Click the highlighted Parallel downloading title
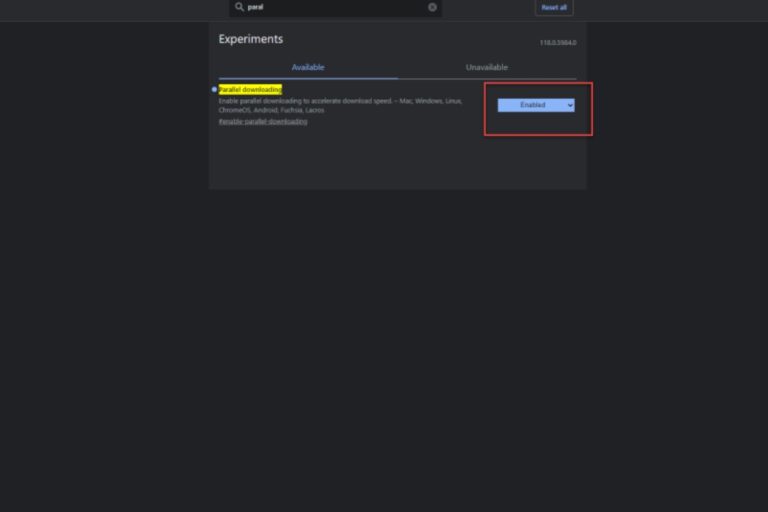 [250, 90]
